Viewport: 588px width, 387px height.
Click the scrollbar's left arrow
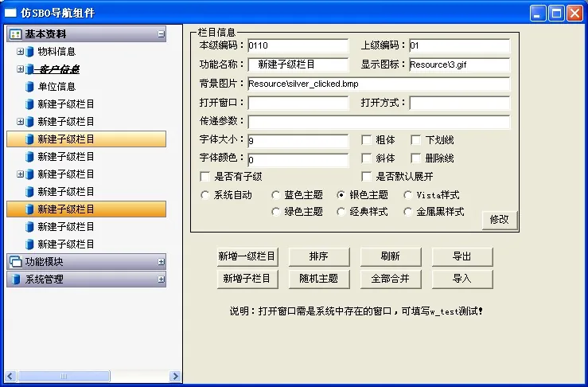10,376
